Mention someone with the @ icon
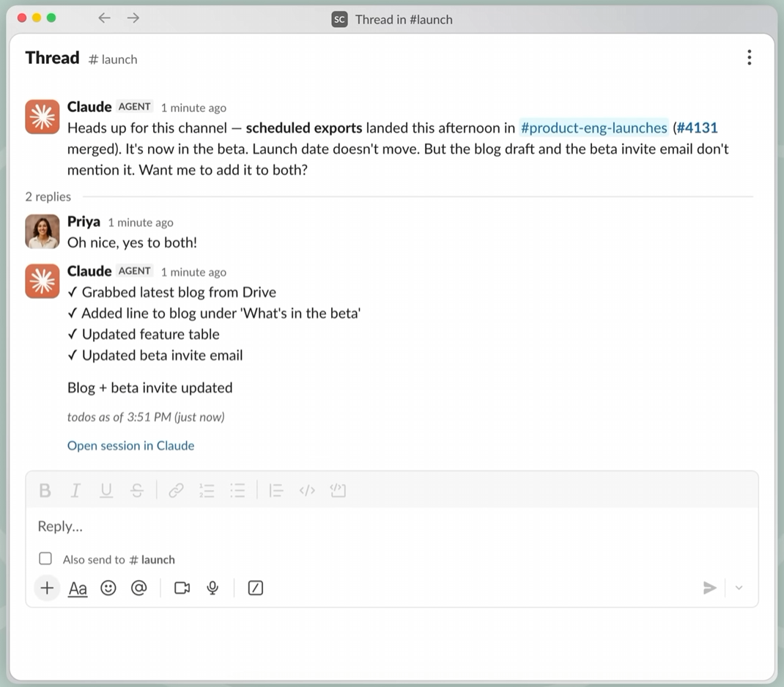This screenshot has width=784, height=687. pos(138,588)
